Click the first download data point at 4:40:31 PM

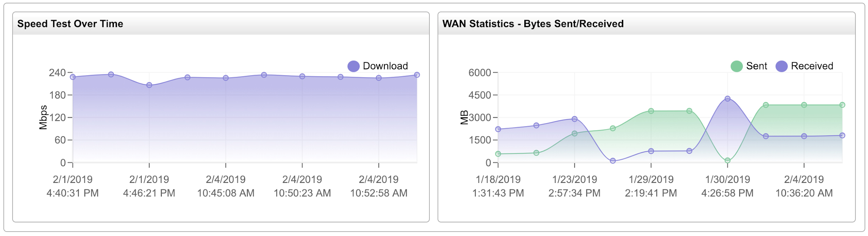click(x=73, y=77)
